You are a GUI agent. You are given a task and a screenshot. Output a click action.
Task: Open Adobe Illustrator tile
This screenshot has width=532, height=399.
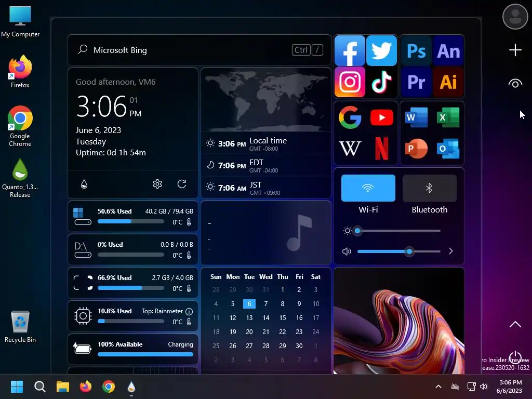448,82
